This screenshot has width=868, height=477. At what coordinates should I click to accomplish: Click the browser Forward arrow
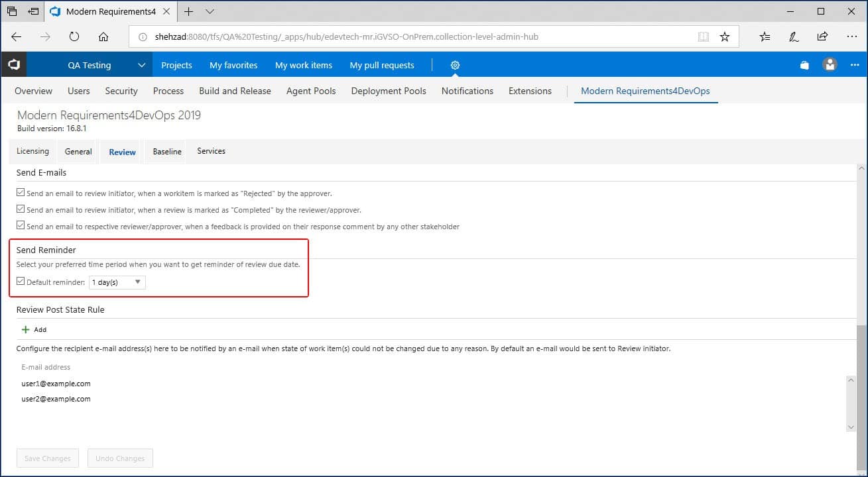click(x=45, y=37)
